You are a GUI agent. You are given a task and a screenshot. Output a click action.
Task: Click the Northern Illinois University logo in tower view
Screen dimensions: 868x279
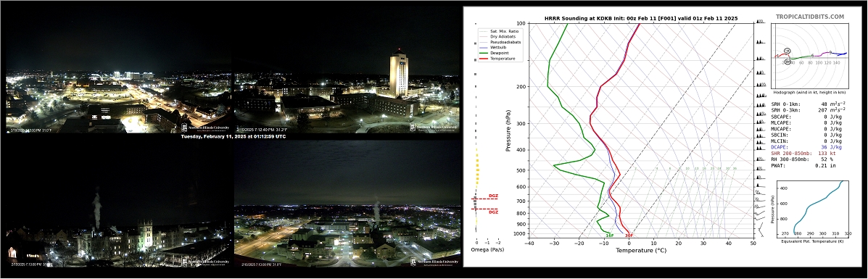434,128
